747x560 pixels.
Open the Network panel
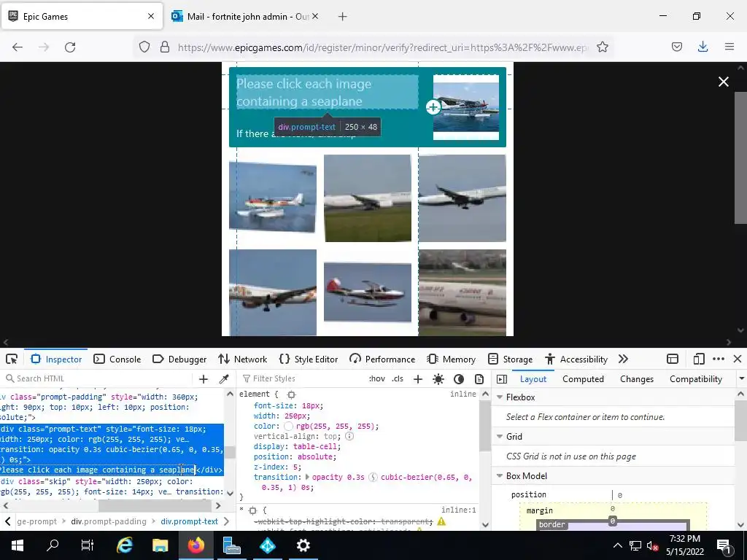pos(242,359)
